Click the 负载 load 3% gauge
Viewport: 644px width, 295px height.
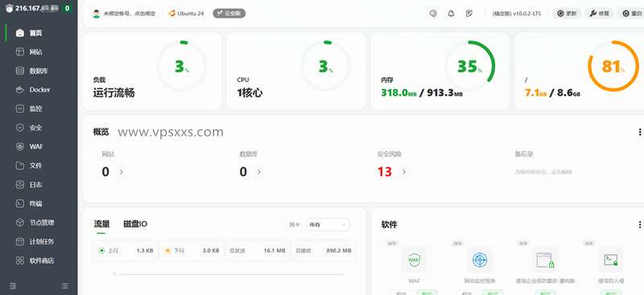pyautogui.click(x=182, y=66)
